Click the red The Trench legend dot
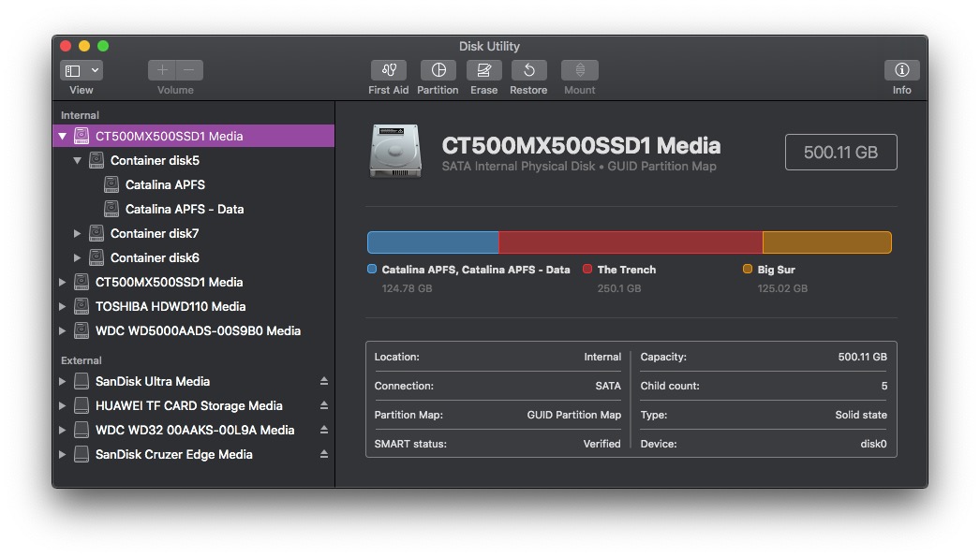980x557 pixels. pyautogui.click(x=587, y=269)
